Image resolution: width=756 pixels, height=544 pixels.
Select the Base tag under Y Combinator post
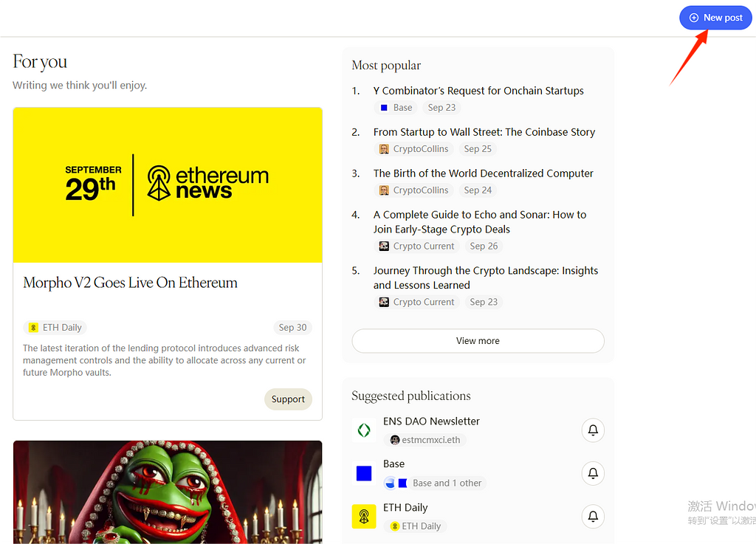coord(396,108)
